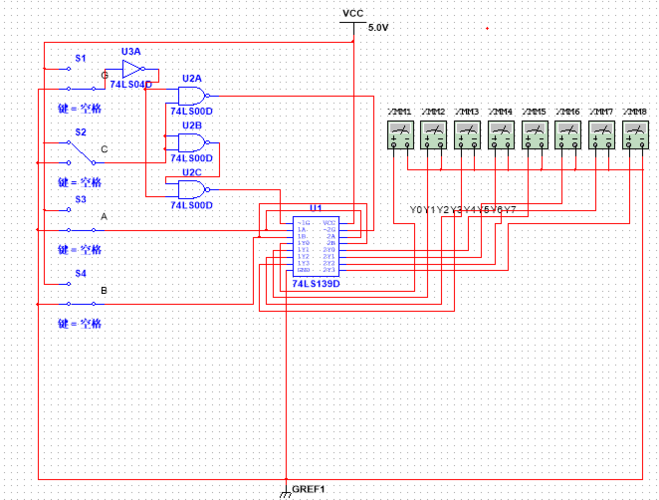This screenshot has height=500, width=659.
Task: Select the XMM3 multimeter
Action: [x=467, y=135]
